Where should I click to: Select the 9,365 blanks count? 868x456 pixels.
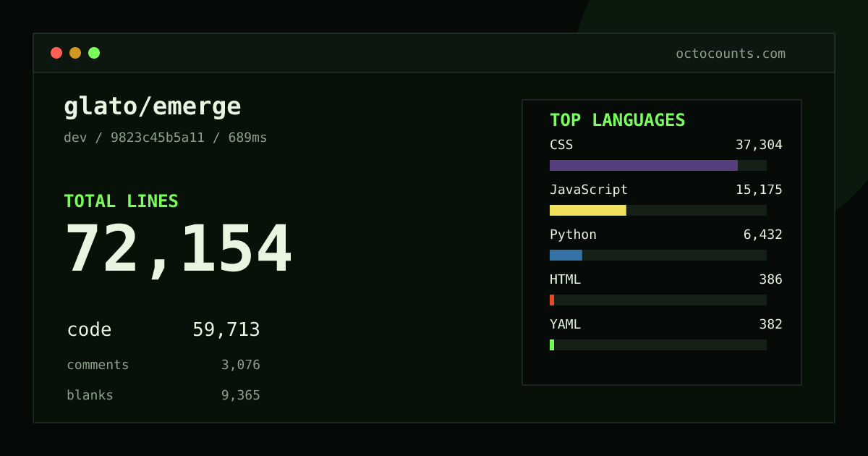coord(241,395)
